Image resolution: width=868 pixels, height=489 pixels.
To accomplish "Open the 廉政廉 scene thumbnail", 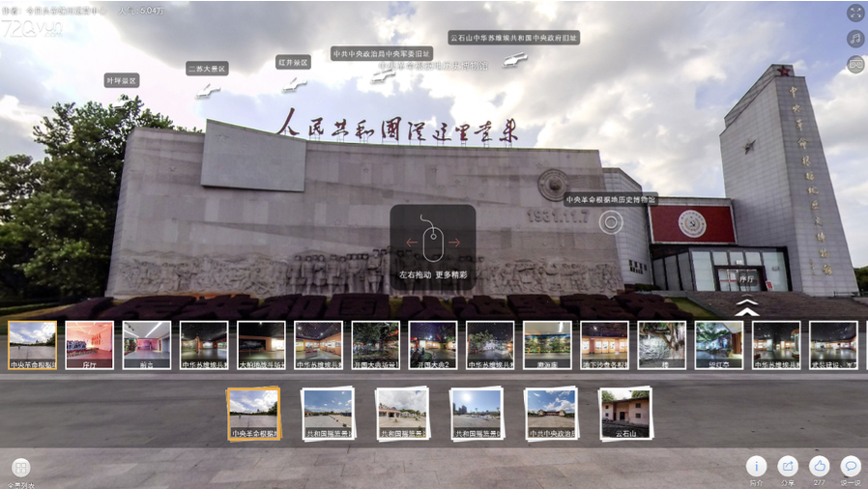I will click(x=547, y=344).
